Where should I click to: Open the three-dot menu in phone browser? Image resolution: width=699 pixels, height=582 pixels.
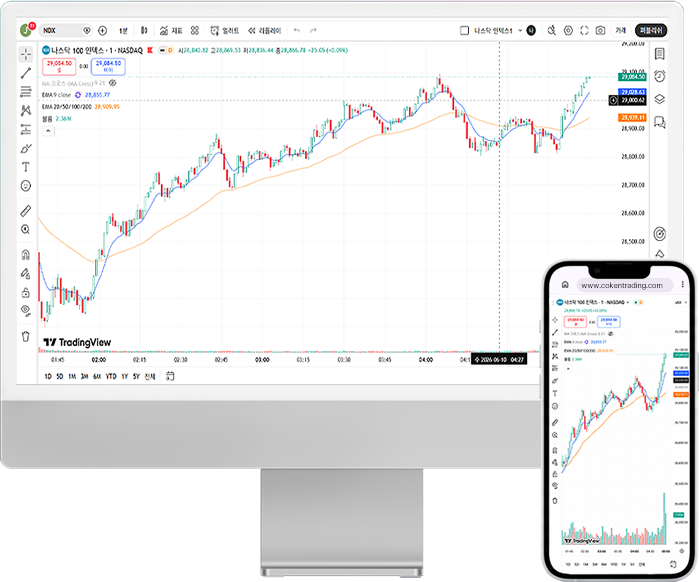point(682,284)
